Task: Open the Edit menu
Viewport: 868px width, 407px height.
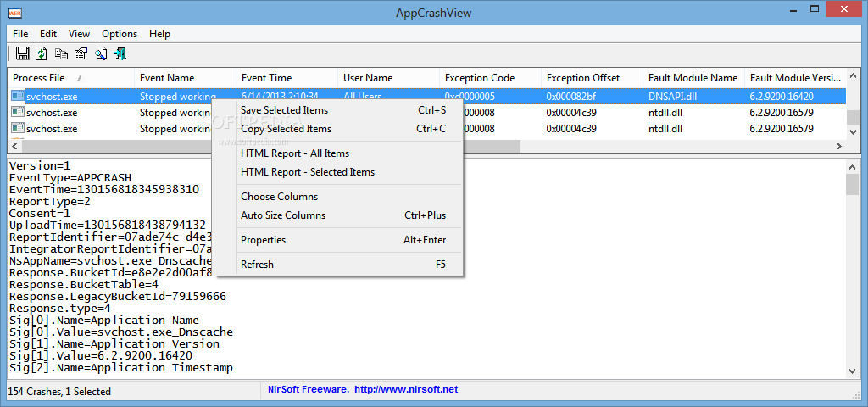Action: 48,34
